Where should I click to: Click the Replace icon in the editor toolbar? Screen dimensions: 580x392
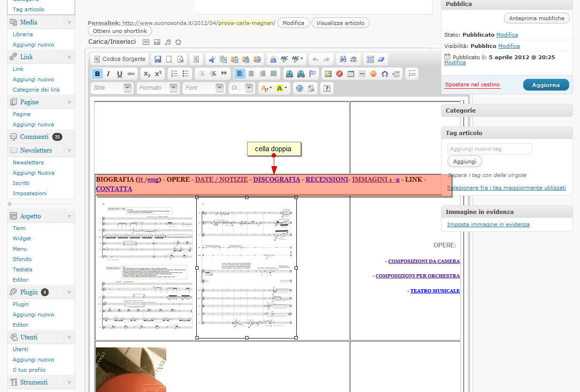354,59
